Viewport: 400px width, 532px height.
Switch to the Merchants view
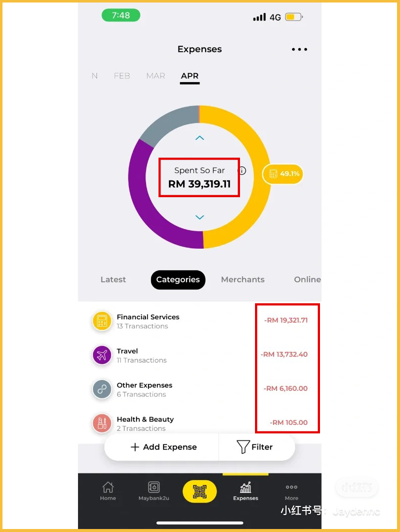pyautogui.click(x=242, y=280)
